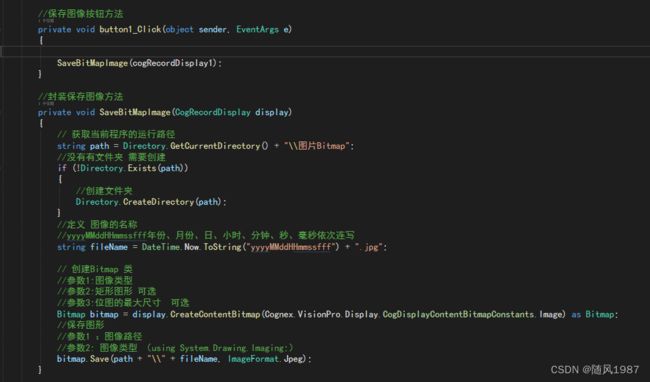Viewport: 650px width, 382px height.
Task: Click 'CogDisplayContentBitmapConstants' identifier
Action: (458, 314)
